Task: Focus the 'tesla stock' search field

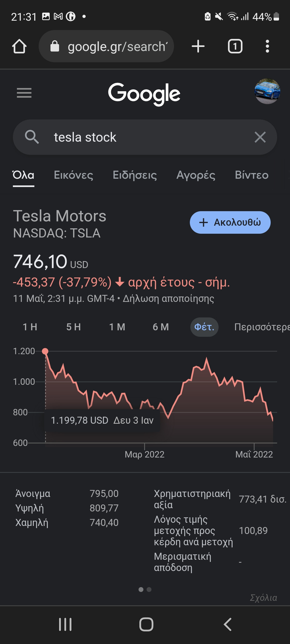Action: (145, 137)
